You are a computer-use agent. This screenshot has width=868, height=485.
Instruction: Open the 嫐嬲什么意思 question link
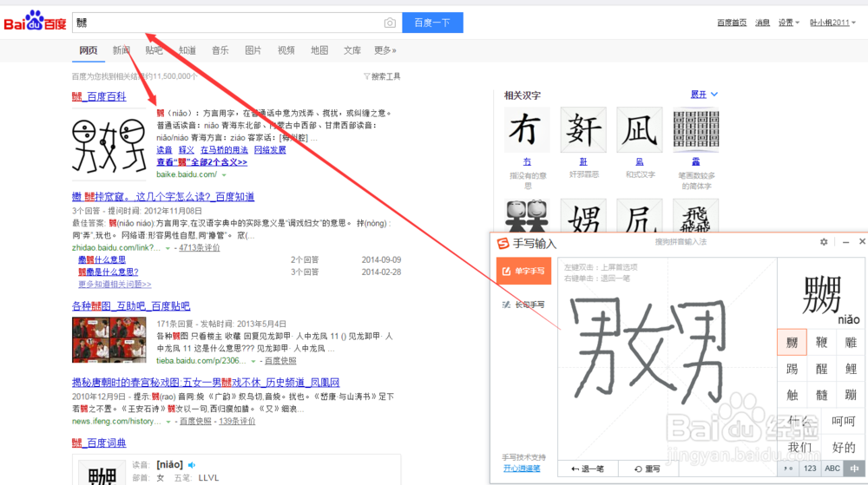102,260
